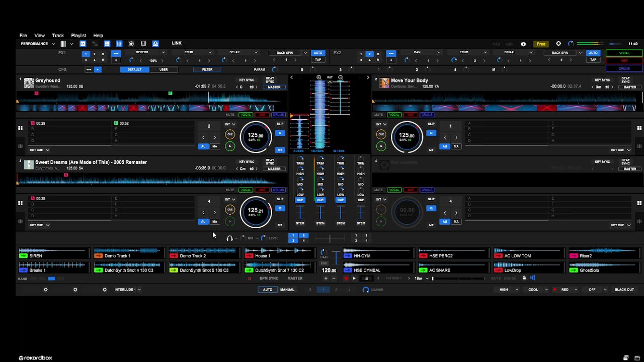Toggle headphone CUE for the first mixer channel
The height and width of the screenshot is (362, 644).
point(300,200)
